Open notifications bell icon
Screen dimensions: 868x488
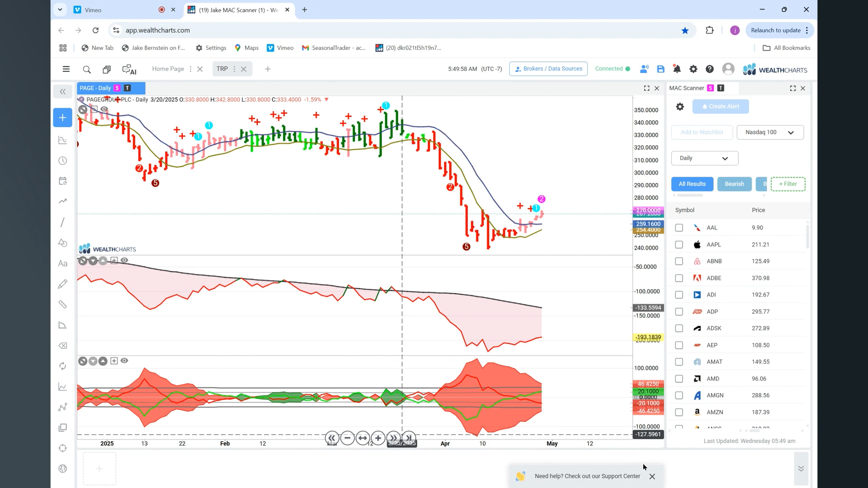[677, 69]
